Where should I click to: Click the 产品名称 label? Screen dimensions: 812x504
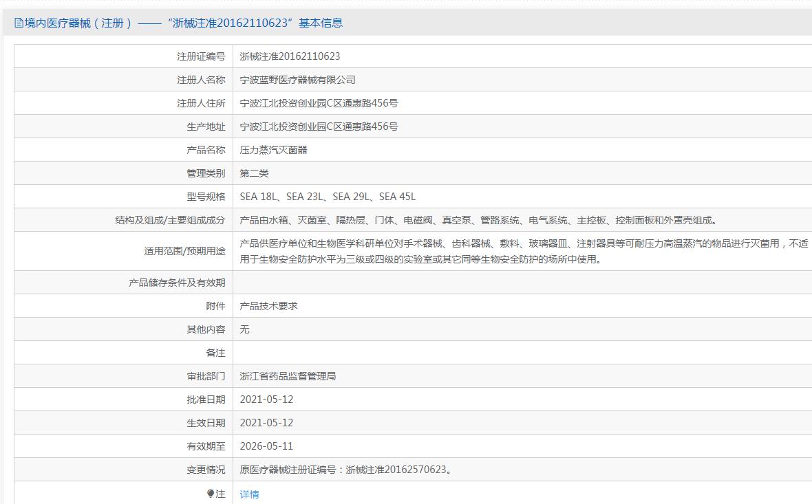click(x=206, y=149)
